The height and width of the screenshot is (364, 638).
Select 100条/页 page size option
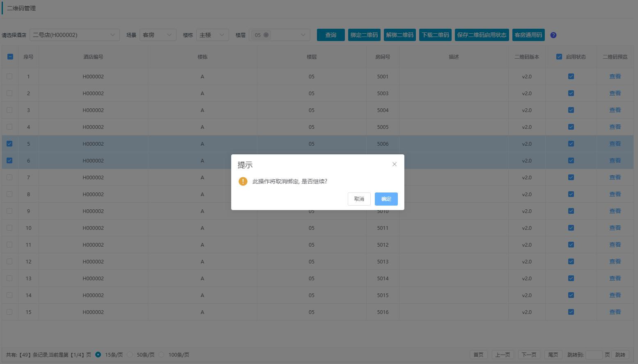[162, 355]
